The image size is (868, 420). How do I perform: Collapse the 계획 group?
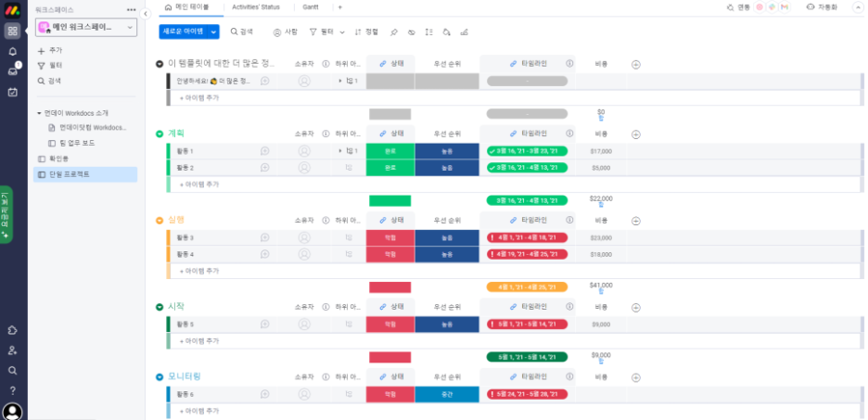coord(160,134)
